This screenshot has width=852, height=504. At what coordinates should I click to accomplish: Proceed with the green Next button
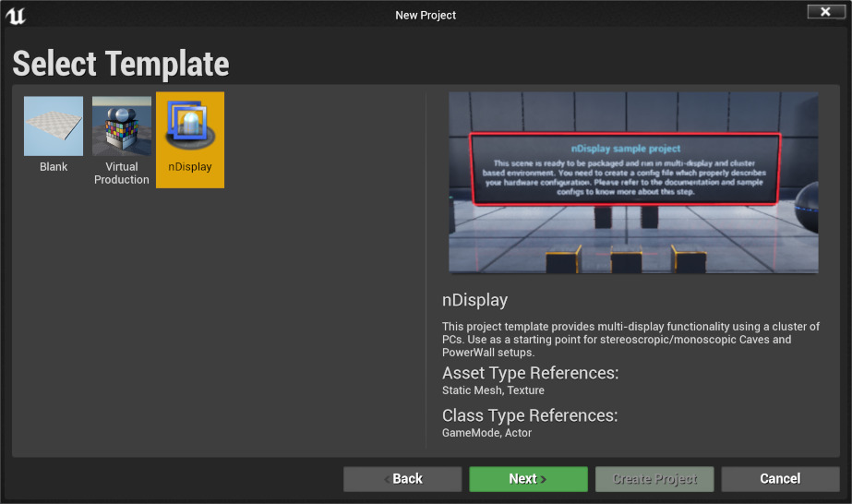528,479
